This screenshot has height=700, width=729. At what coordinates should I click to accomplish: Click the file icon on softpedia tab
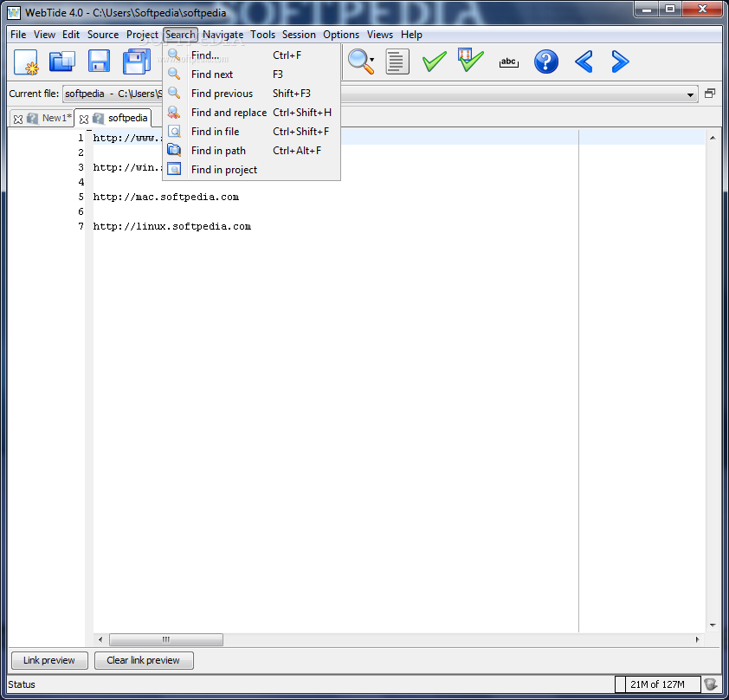pyautogui.click(x=98, y=119)
